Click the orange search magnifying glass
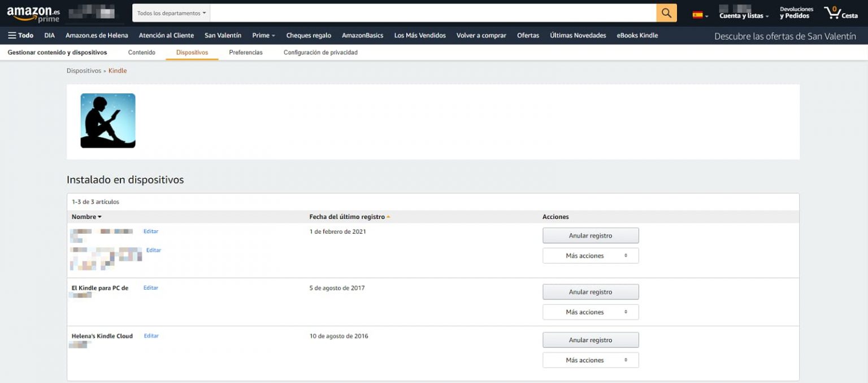The image size is (868, 383). (666, 12)
